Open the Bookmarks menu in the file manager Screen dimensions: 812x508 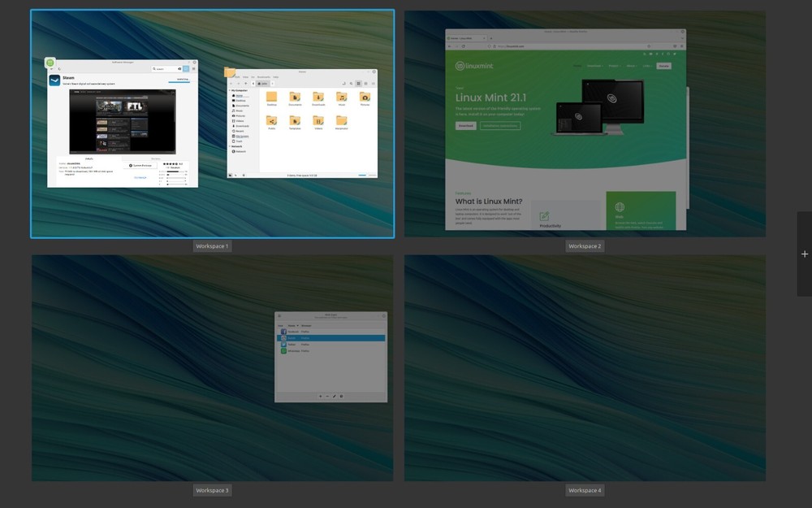pyautogui.click(x=263, y=77)
